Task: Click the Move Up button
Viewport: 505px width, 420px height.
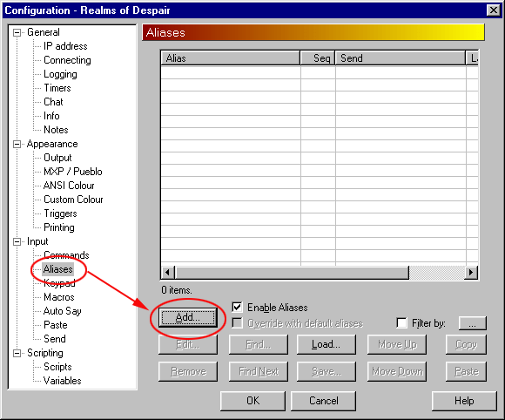Action: tap(397, 344)
